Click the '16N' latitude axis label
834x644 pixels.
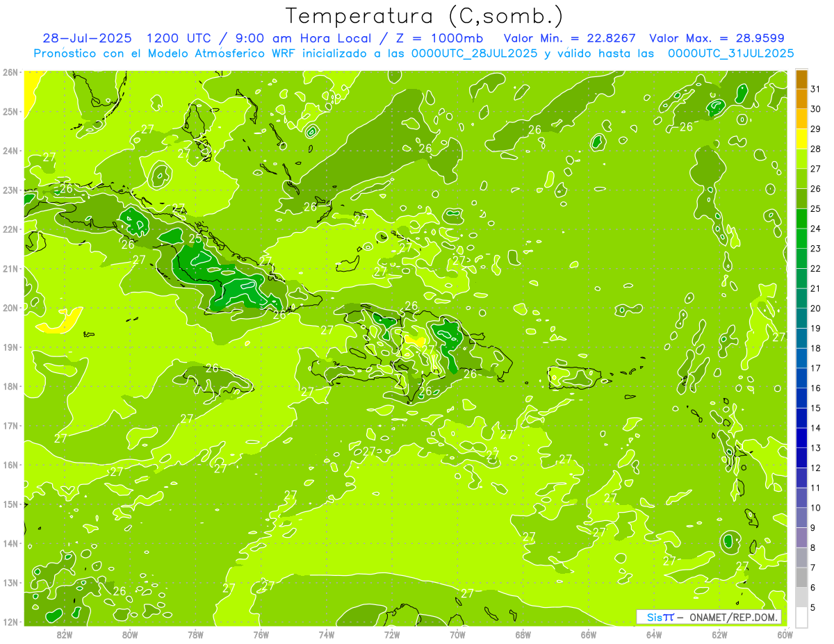pos(10,465)
